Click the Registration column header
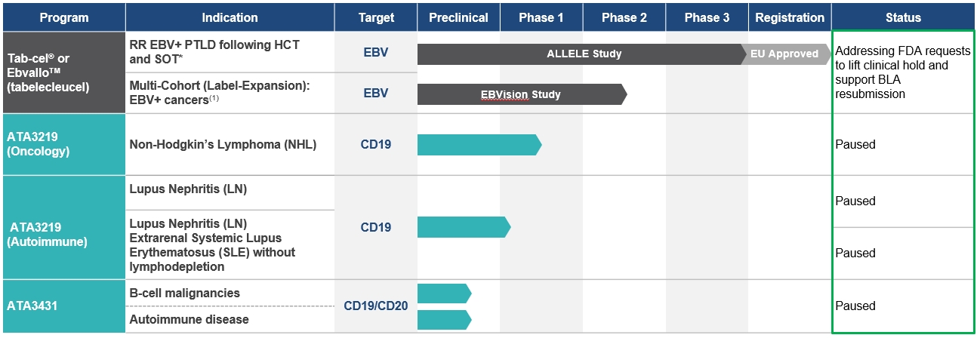Screen dimensions: 980x338 point(789,17)
